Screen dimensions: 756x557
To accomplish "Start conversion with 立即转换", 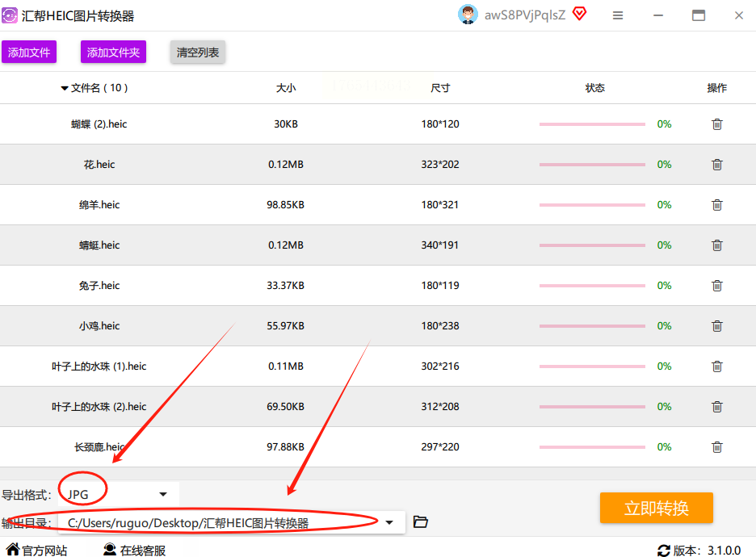I will 656,508.
